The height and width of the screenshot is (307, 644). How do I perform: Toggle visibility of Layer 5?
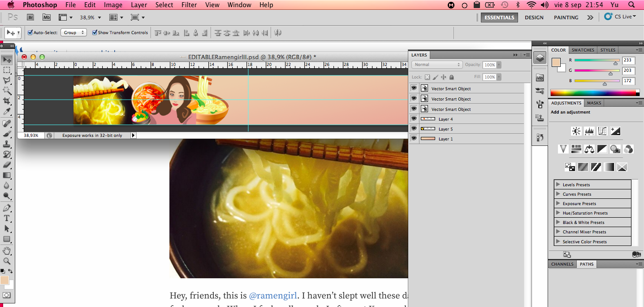pyautogui.click(x=414, y=129)
